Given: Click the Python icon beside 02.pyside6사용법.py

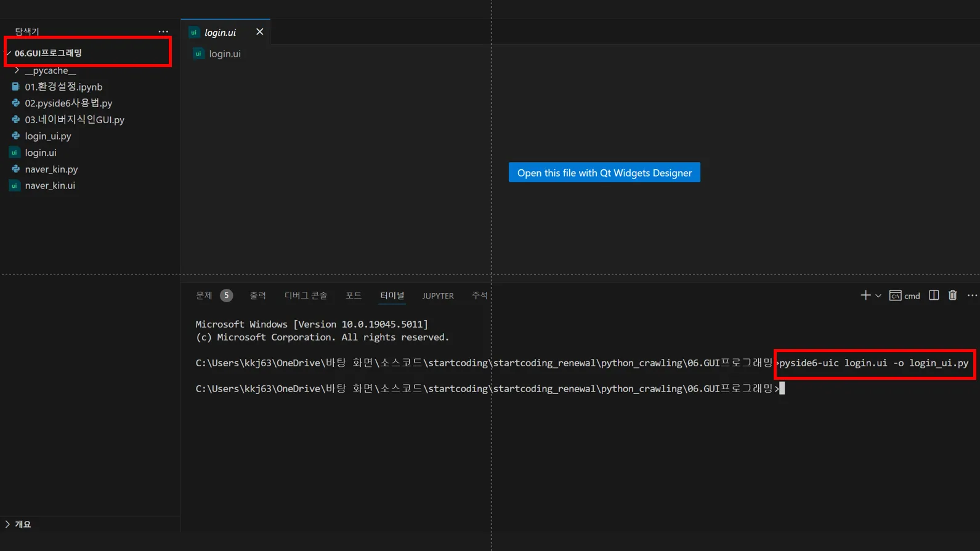Looking at the screenshot, I should tap(15, 103).
